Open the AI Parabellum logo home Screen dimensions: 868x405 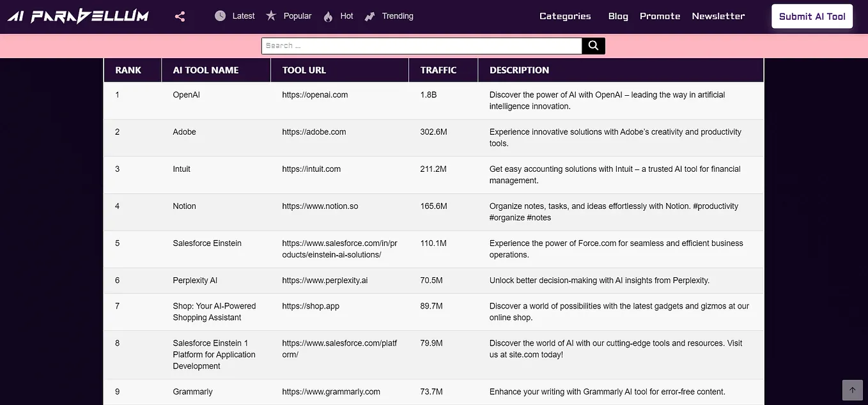pos(78,17)
